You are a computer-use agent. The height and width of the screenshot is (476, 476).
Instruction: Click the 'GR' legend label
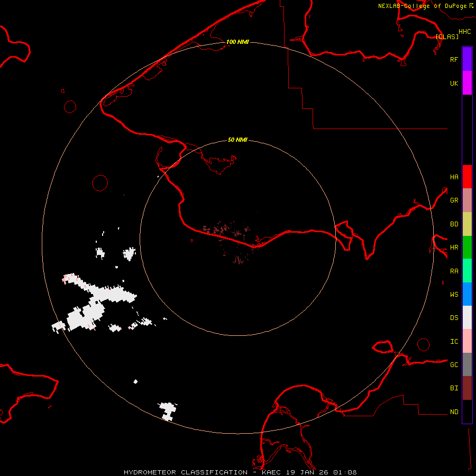click(454, 200)
